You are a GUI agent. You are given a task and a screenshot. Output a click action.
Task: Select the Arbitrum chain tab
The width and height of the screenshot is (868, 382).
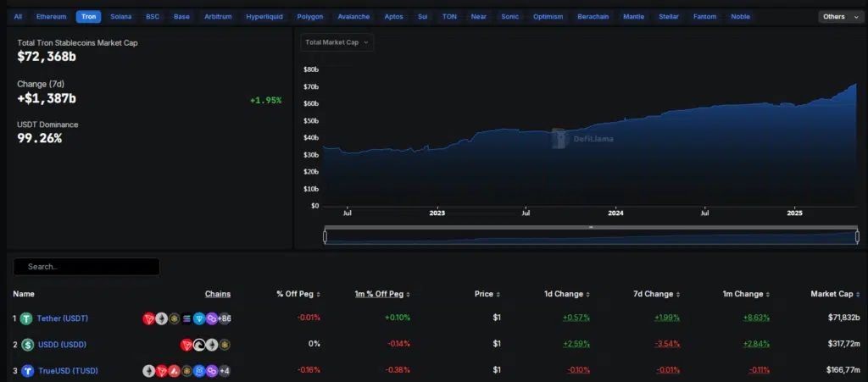pos(218,17)
